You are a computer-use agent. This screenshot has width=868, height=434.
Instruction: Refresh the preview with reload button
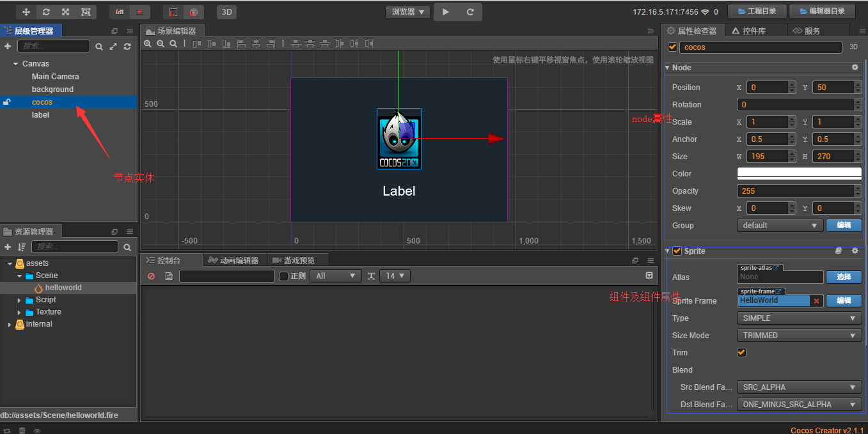pos(470,12)
